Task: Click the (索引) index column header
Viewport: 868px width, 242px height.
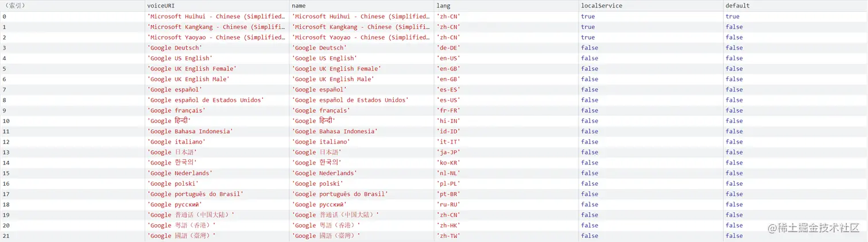Action: [x=72, y=6]
